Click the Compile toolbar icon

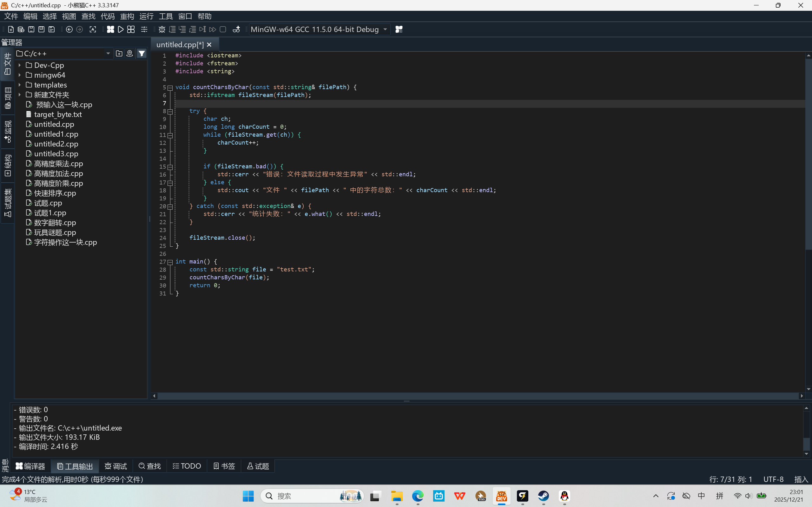pyautogui.click(x=110, y=29)
